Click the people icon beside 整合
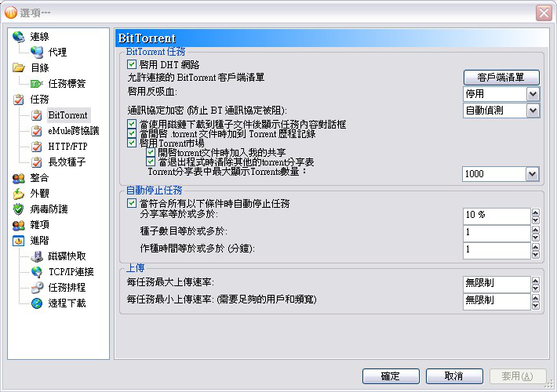This screenshot has width=557, height=392. tap(19, 178)
